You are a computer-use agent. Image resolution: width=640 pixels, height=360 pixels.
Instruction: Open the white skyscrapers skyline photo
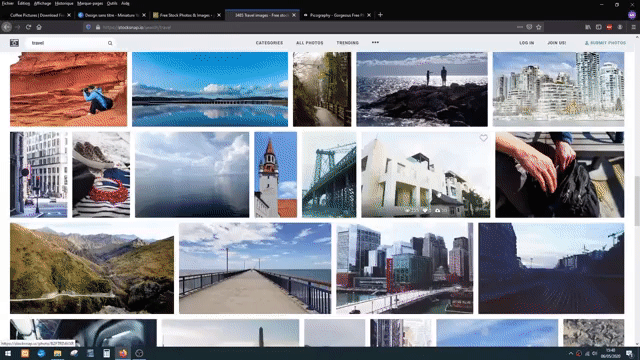click(x=558, y=89)
